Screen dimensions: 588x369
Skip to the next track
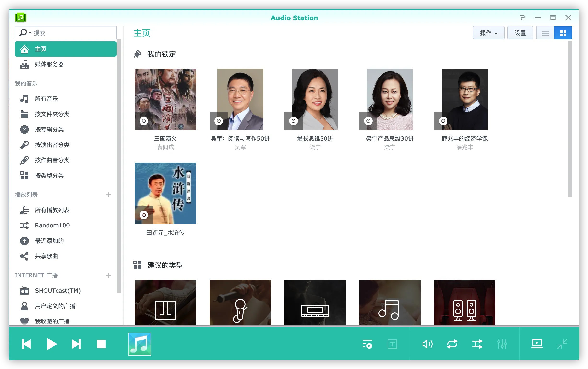pyautogui.click(x=76, y=344)
